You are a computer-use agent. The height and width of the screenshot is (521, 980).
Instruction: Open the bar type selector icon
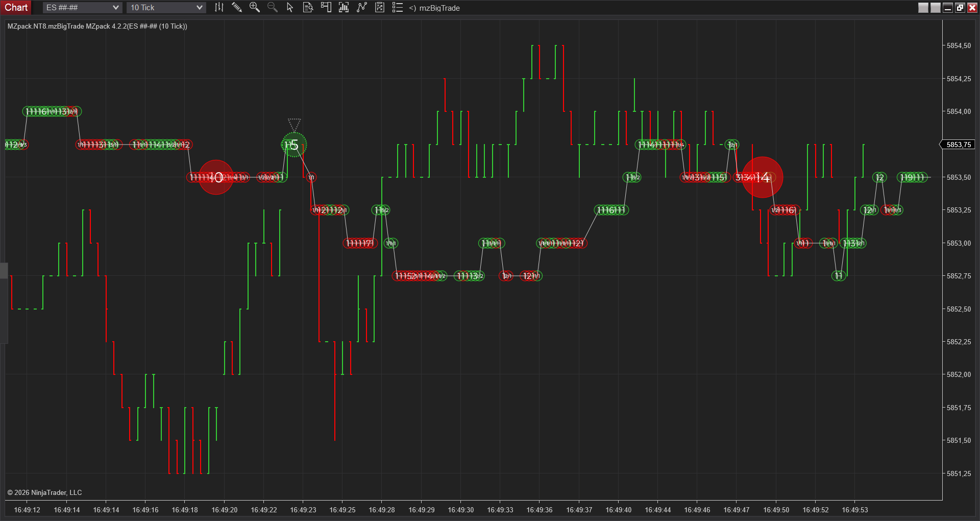pos(219,7)
